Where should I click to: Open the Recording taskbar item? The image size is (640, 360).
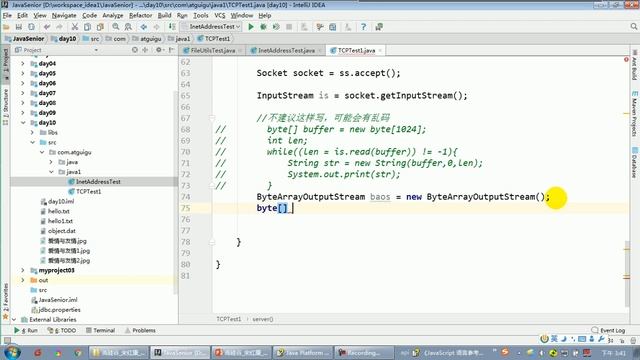tap(364, 352)
